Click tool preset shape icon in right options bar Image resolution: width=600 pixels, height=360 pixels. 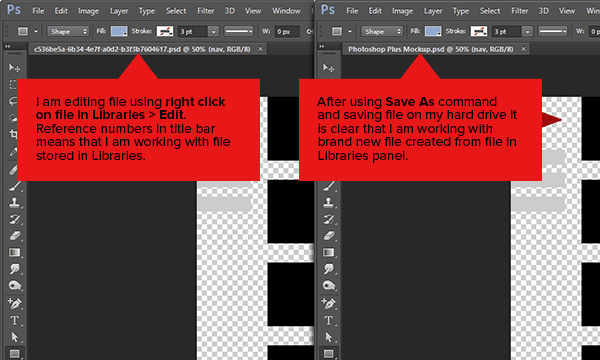pos(337,31)
